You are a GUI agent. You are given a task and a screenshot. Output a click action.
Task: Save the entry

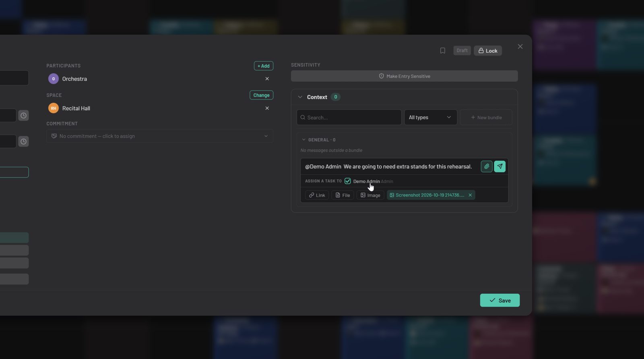click(x=500, y=300)
